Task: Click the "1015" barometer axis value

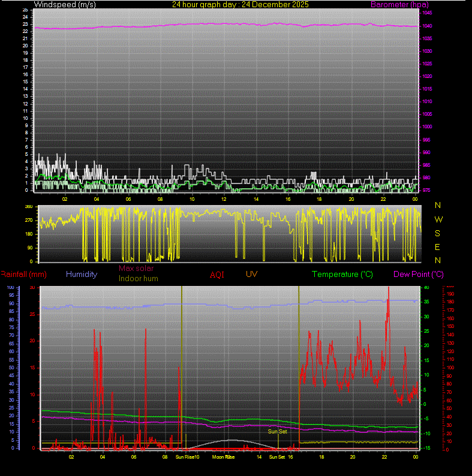Action: click(427, 89)
